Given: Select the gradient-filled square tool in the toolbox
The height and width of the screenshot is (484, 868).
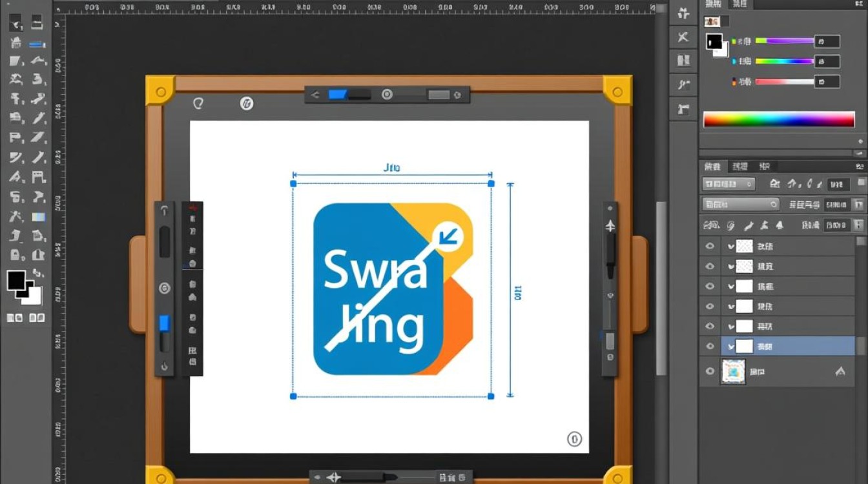Looking at the screenshot, I should (39, 217).
